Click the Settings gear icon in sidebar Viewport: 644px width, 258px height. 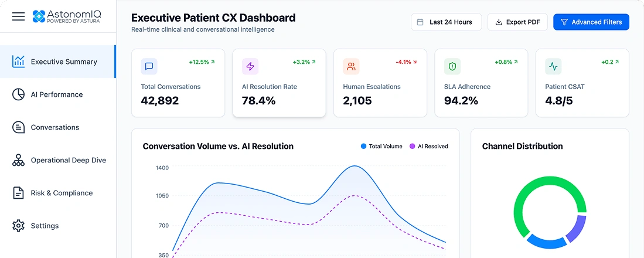pyautogui.click(x=19, y=226)
